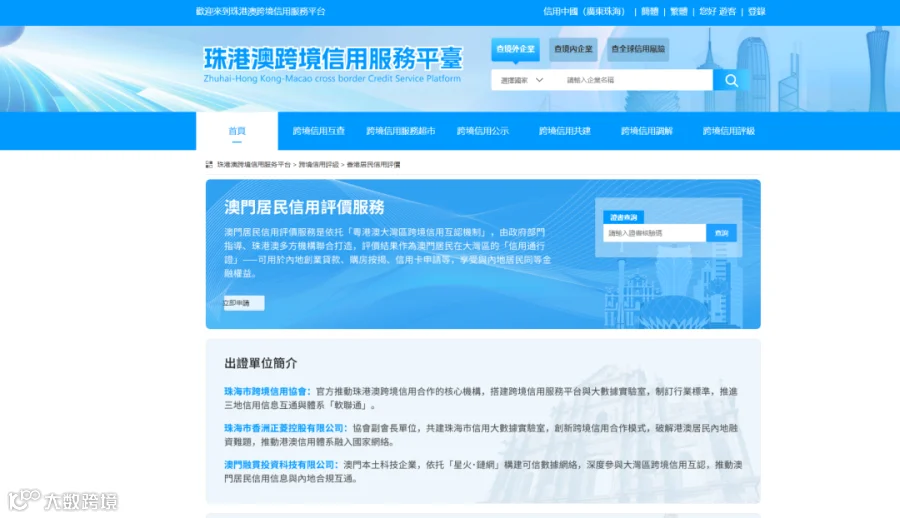Screen dimensions: 900x518
Task: Click the 您好 遊客 greeting text
Action: point(717,11)
